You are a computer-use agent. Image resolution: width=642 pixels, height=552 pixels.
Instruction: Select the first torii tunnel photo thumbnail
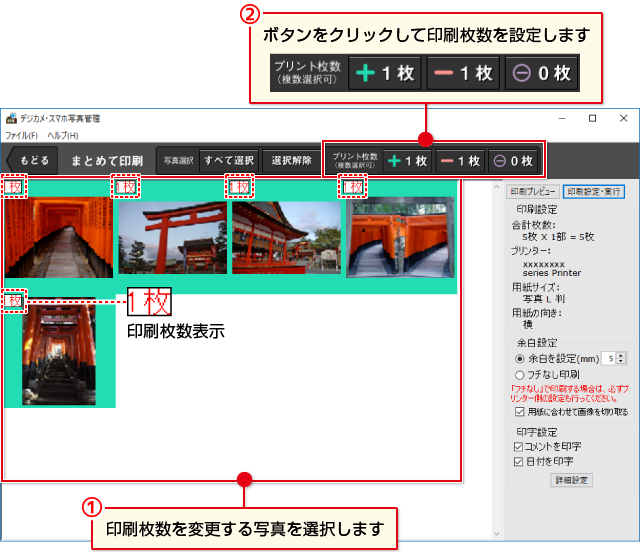(58, 237)
